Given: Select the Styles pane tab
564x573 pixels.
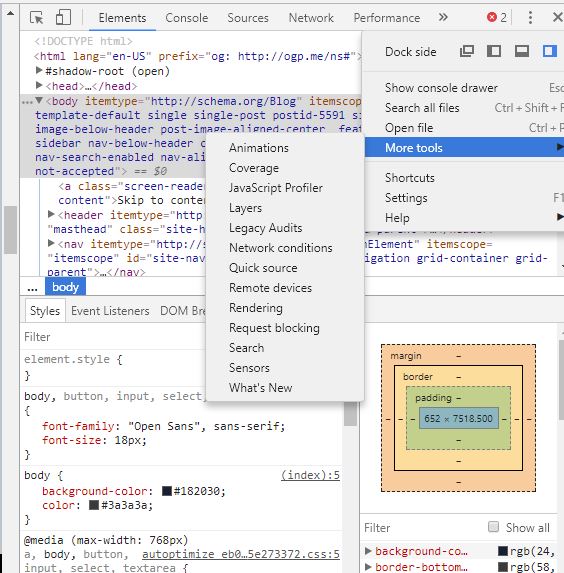Looking at the screenshot, I should (x=45, y=311).
